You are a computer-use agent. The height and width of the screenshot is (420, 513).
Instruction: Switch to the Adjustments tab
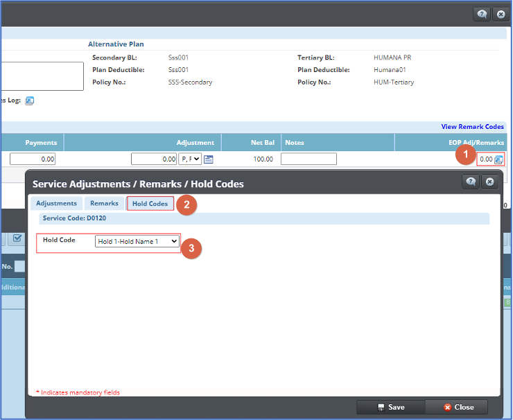click(56, 204)
